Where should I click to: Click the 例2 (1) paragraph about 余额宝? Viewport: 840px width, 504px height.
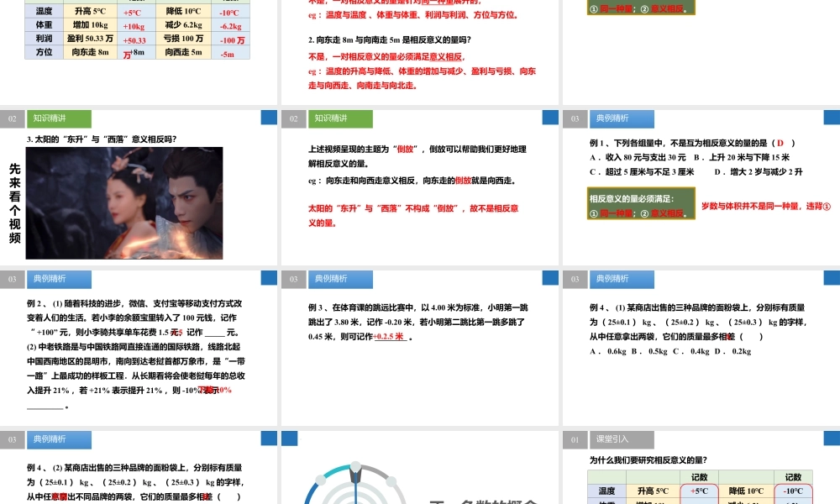tap(135, 318)
